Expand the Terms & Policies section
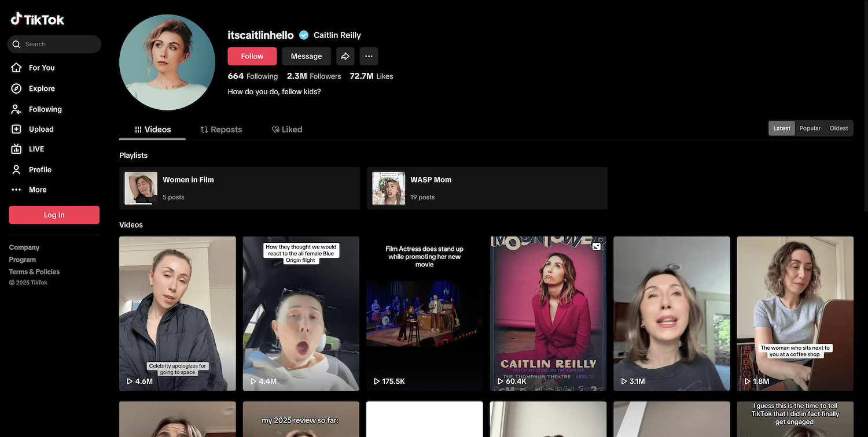The height and width of the screenshot is (437, 868). click(34, 272)
